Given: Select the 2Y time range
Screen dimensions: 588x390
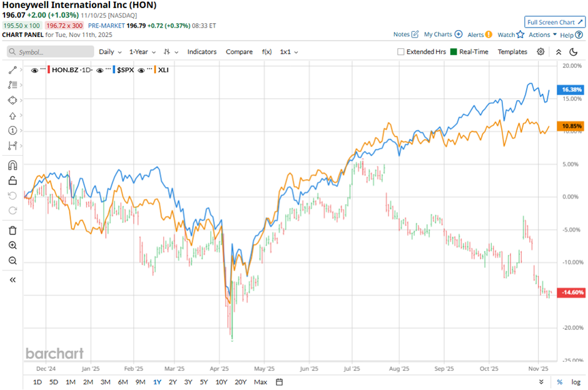Looking at the screenshot, I should pyautogui.click(x=173, y=382).
